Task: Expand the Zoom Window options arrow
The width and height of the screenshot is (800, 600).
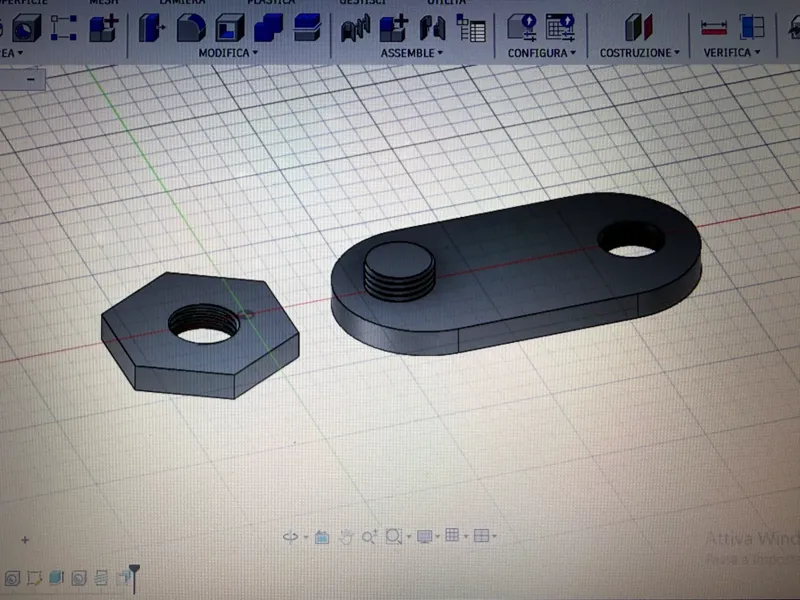Action: point(409,537)
